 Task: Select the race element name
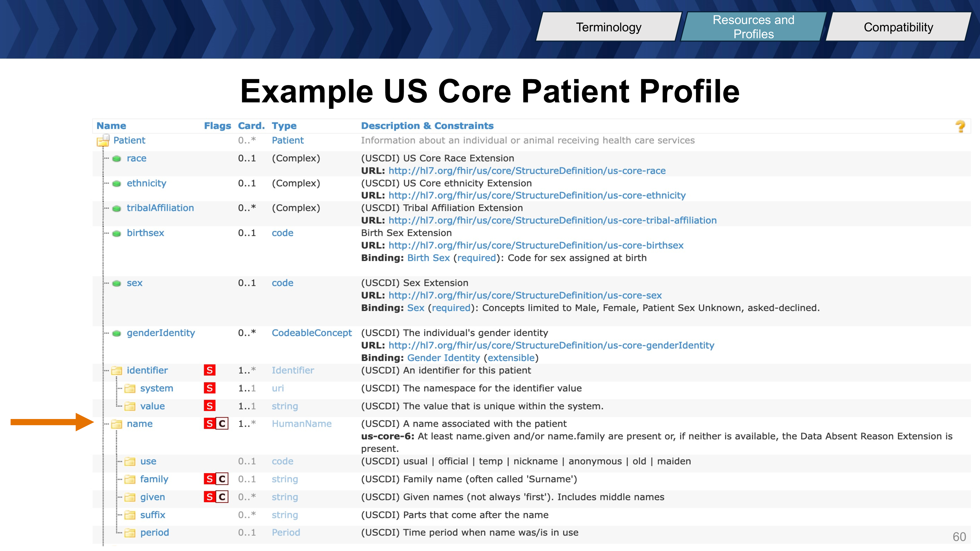136,159
